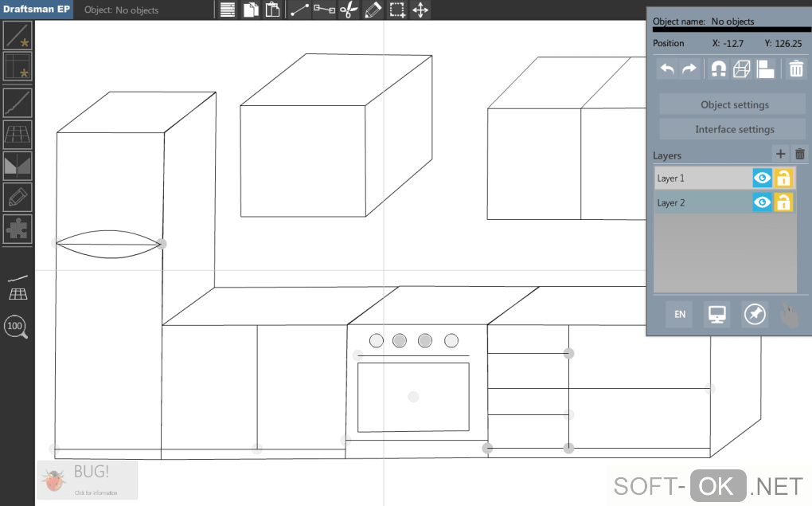Click the copy documents icon
Screen dimensions: 812x506
251,10
